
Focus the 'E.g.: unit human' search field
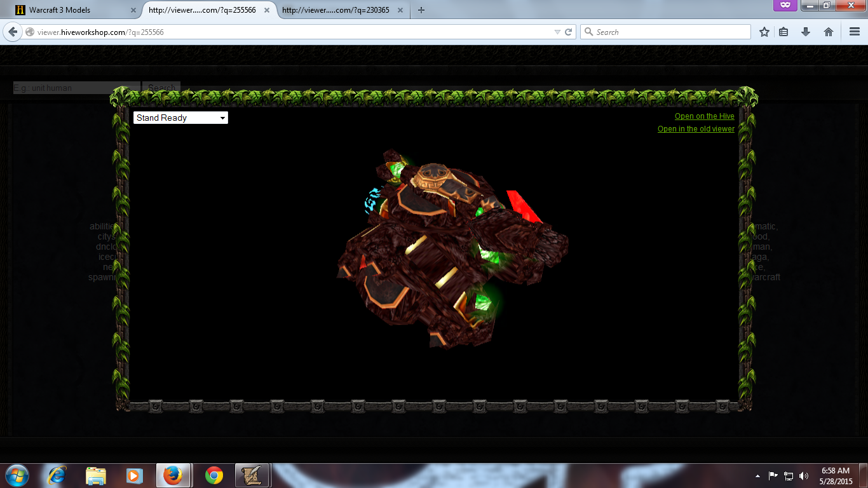pos(76,88)
